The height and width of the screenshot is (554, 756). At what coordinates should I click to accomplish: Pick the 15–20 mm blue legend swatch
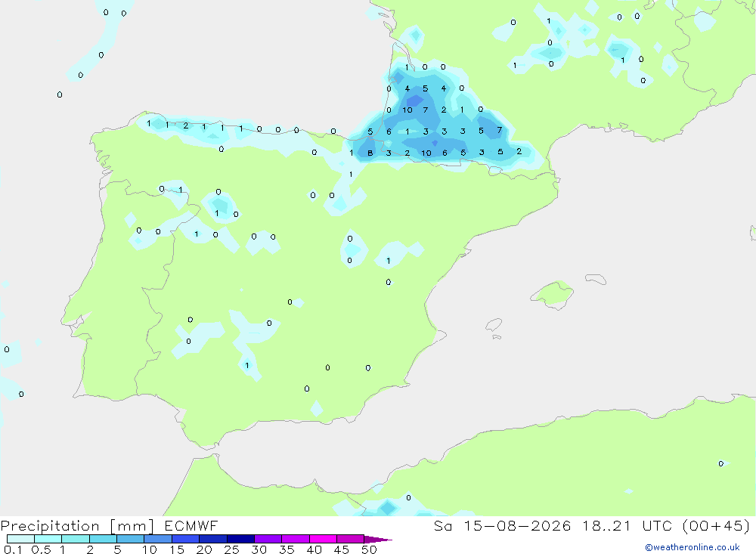click(186, 539)
